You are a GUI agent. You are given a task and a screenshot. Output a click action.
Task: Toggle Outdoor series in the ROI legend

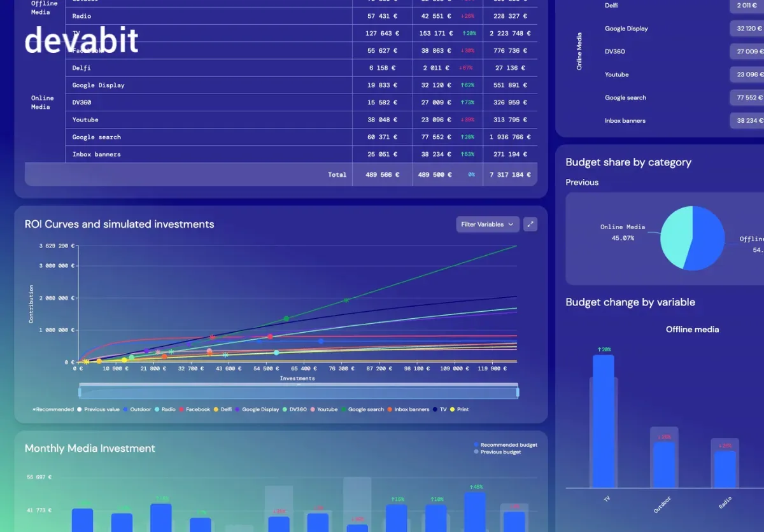pyautogui.click(x=138, y=409)
